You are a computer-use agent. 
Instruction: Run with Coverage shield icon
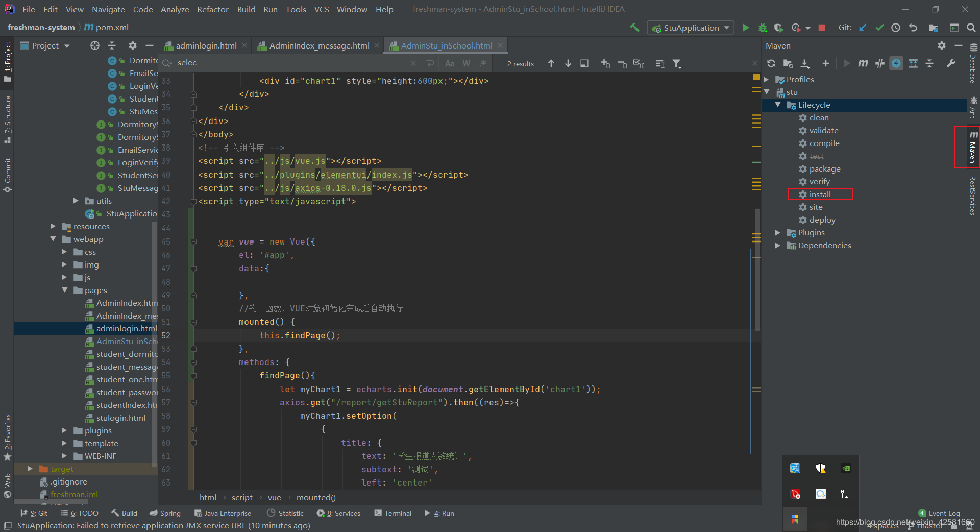pyautogui.click(x=778, y=28)
